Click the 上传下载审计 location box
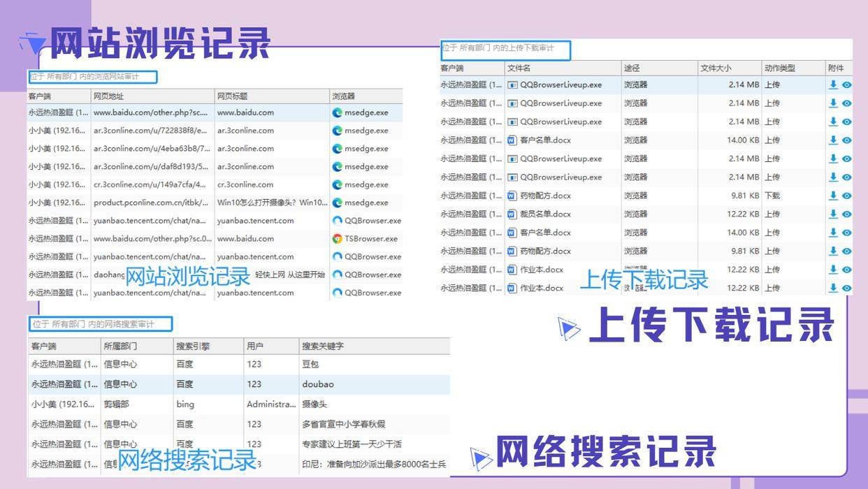 [x=505, y=49]
